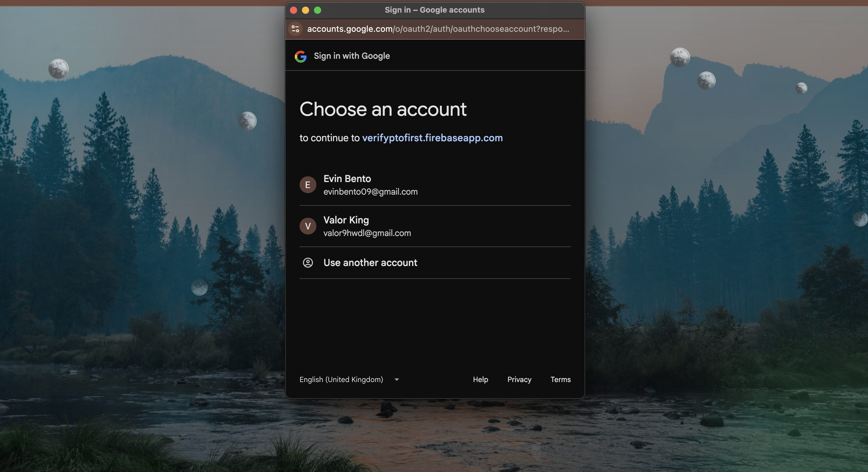The width and height of the screenshot is (868, 472).
Task: Click Valor King's V avatar icon
Action: [x=308, y=226]
